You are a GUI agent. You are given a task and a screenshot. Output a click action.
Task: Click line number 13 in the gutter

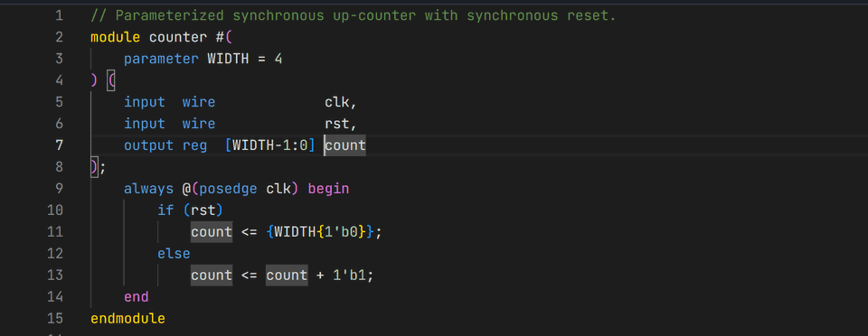(x=55, y=275)
